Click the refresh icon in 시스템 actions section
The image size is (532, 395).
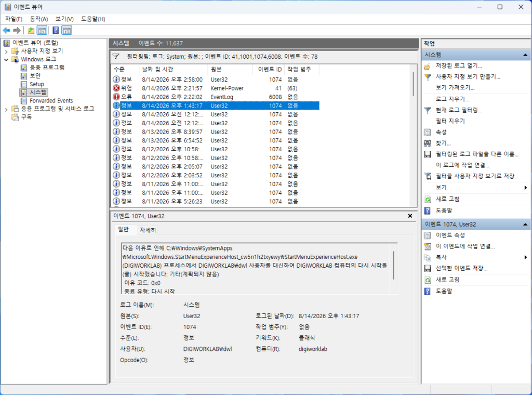coord(428,199)
